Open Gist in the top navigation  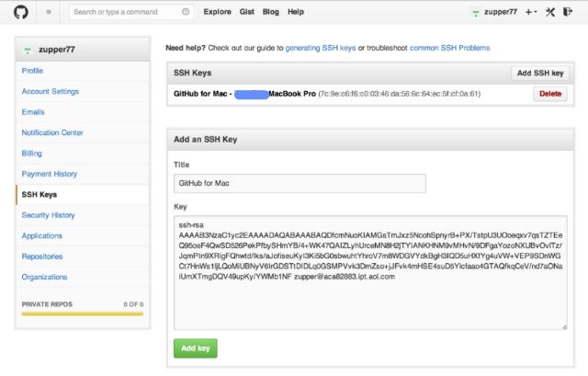point(247,12)
